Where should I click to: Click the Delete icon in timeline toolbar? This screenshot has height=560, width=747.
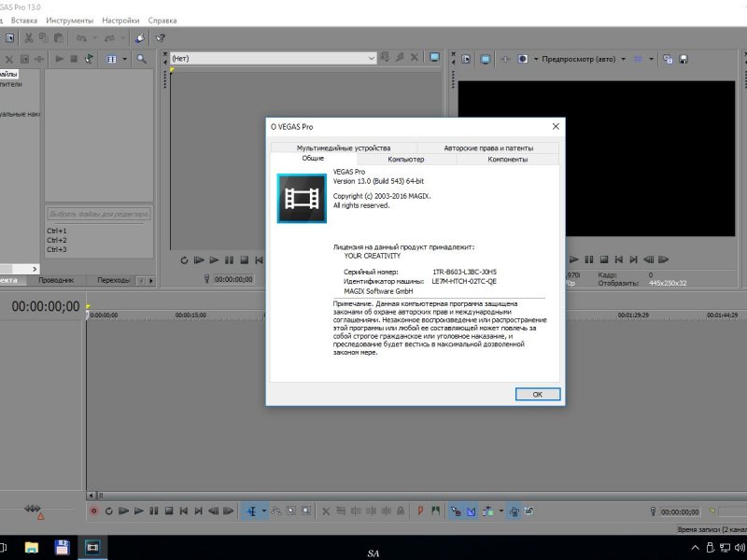[x=326, y=511]
